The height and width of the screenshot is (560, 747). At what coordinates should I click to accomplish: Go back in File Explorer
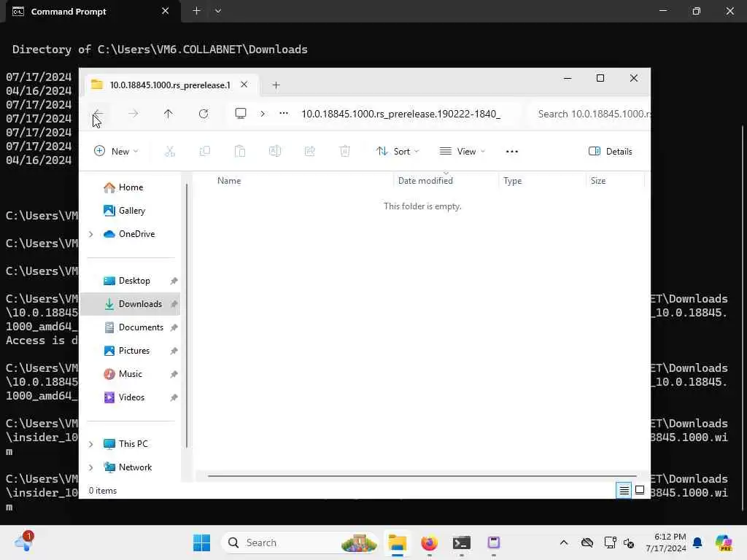tap(98, 114)
